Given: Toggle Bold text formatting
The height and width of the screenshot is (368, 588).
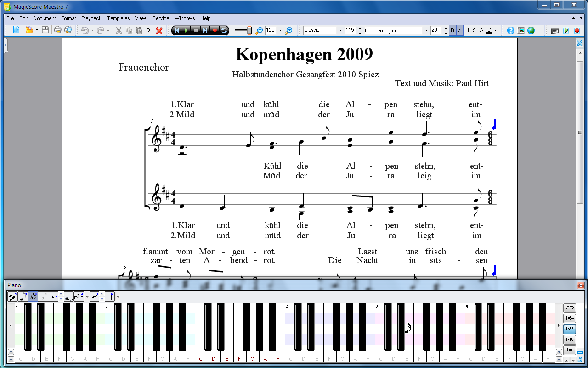Looking at the screenshot, I should 452,30.
